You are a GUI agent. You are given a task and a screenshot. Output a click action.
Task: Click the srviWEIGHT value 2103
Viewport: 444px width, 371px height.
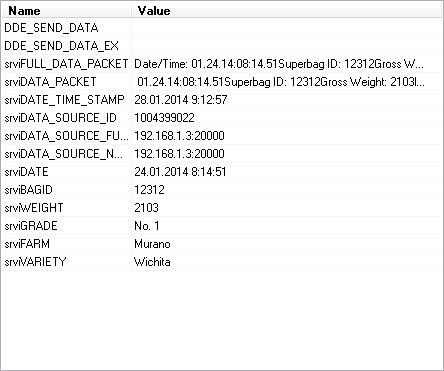(146, 208)
